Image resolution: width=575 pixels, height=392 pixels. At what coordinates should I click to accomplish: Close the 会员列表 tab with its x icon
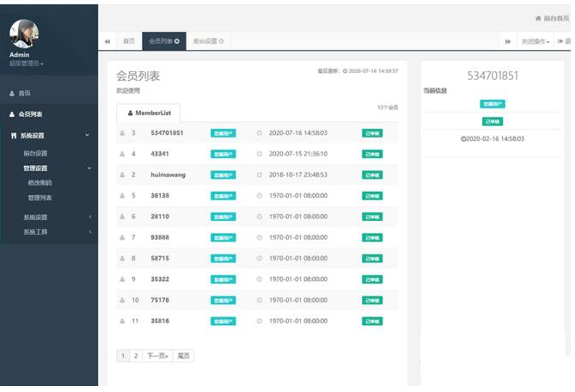pos(177,40)
